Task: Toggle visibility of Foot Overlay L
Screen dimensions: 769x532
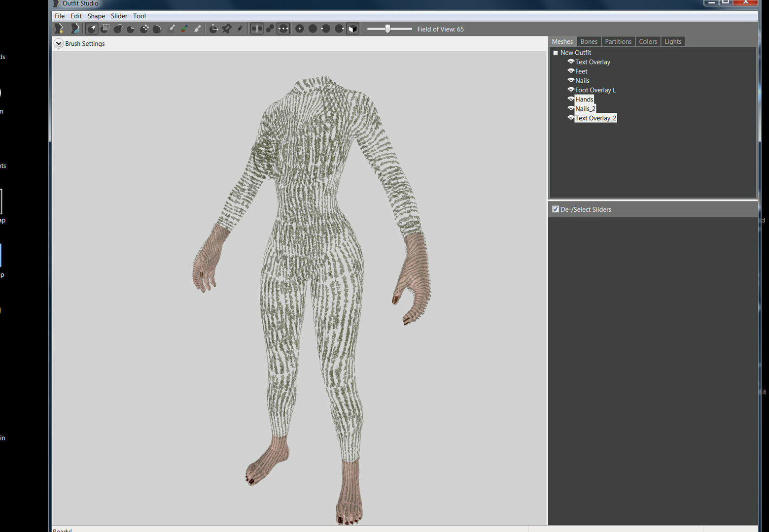Action: (571, 90)
